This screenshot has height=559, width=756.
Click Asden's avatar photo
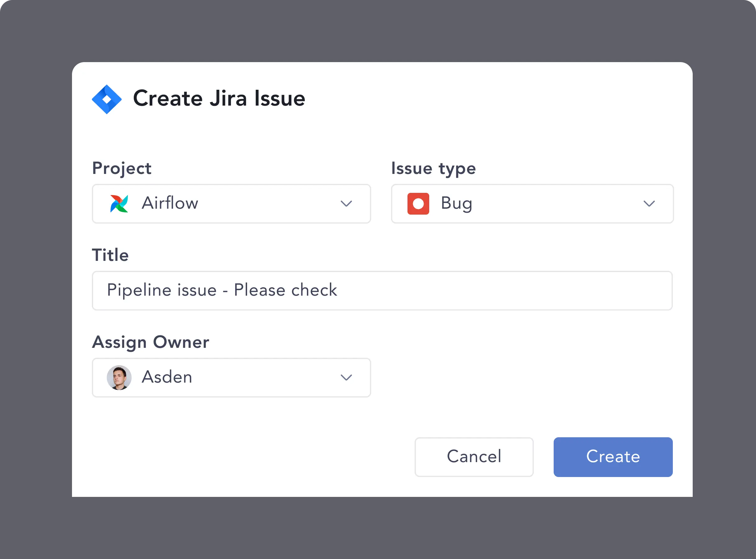point(119,378)
